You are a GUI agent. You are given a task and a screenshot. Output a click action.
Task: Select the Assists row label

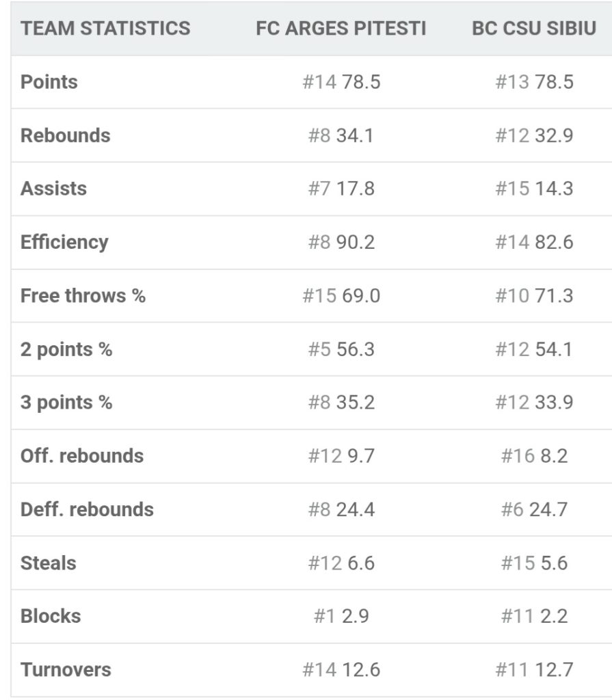pos(53,189)
